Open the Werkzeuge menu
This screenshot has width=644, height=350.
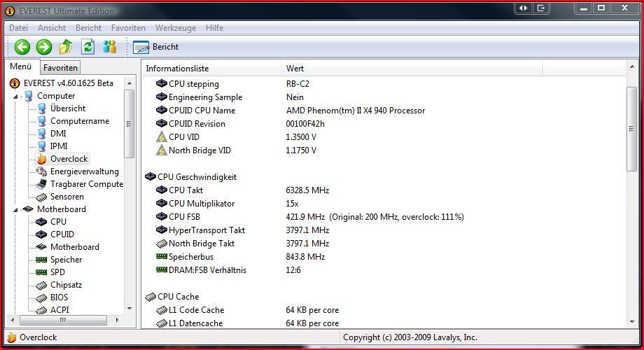(176, 28)
